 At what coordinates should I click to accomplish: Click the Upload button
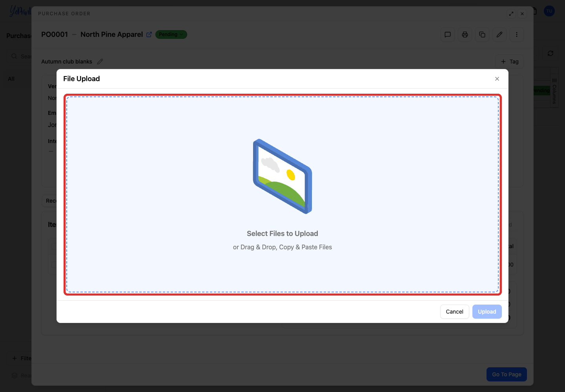487,312
